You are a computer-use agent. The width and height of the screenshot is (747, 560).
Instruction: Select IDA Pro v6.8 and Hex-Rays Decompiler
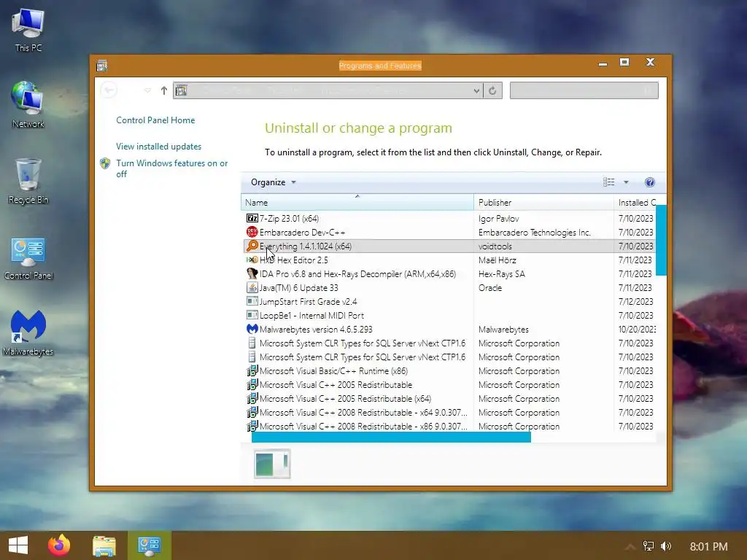(449, 274)
